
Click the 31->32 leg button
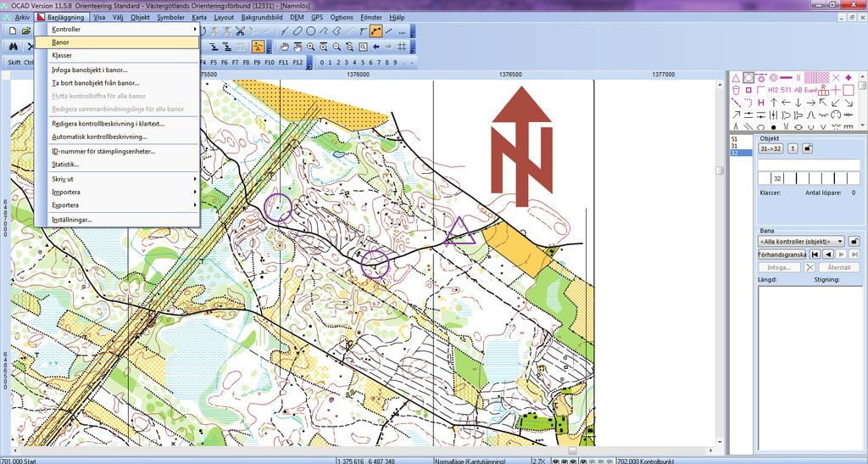pos(771,148)
